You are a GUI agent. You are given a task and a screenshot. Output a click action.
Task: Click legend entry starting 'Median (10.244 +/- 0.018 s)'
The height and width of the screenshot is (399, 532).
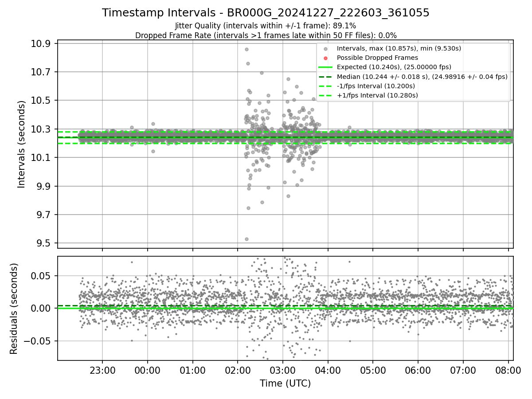(x=422, y=77)
